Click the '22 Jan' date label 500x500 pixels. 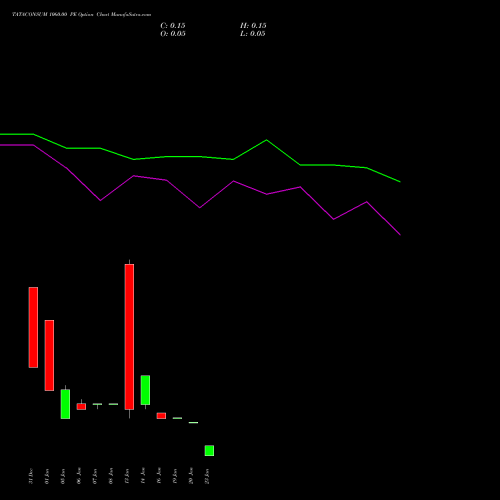pyautogui.click(x=207, y=476)
